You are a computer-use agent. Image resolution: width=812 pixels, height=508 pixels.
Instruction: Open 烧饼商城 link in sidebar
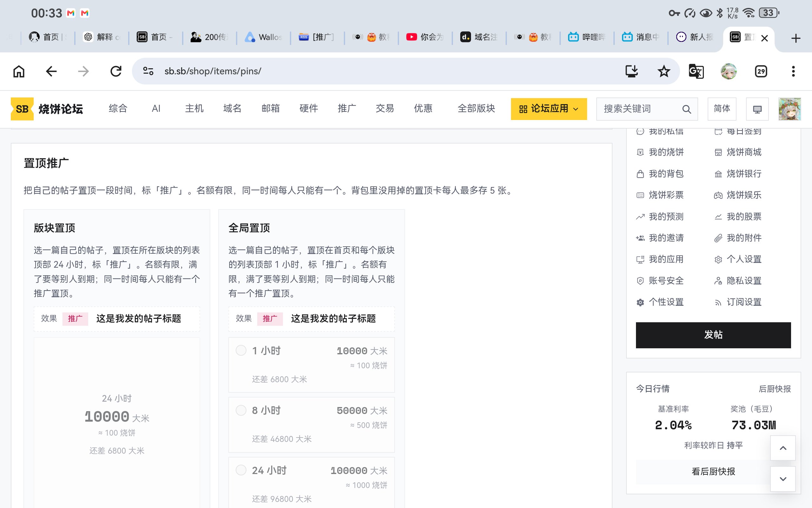738,152
